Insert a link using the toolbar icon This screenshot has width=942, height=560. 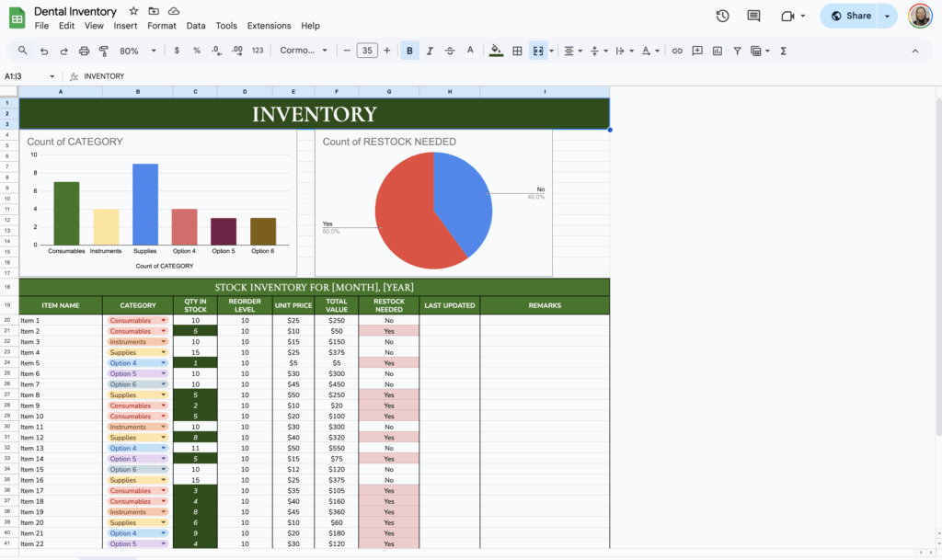[676, 51]
